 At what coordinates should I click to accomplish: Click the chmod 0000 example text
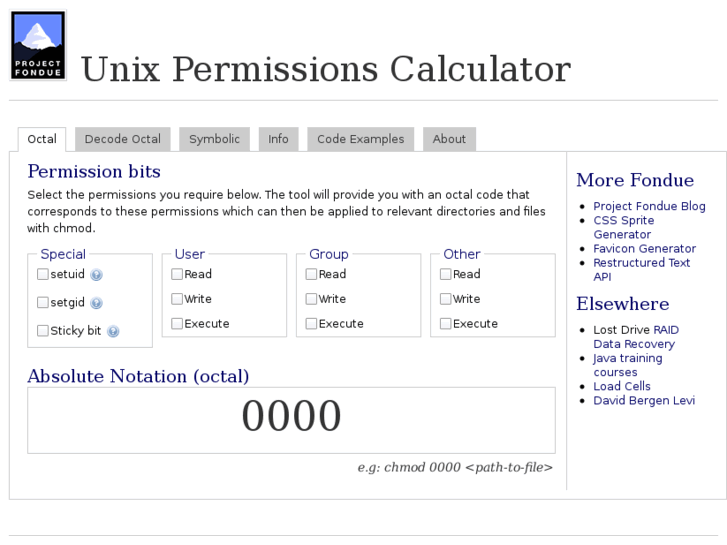pos(455,467)
